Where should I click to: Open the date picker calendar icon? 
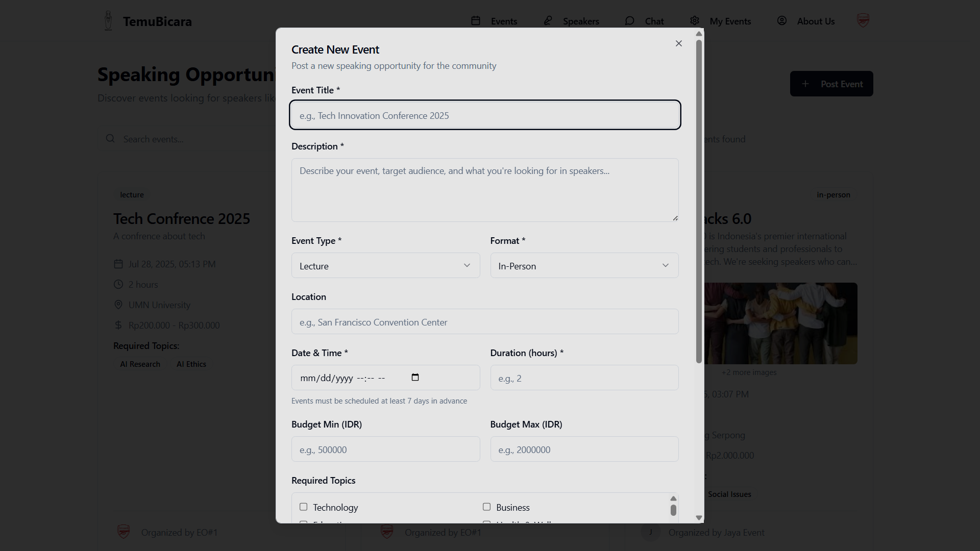tap(415, 378)
